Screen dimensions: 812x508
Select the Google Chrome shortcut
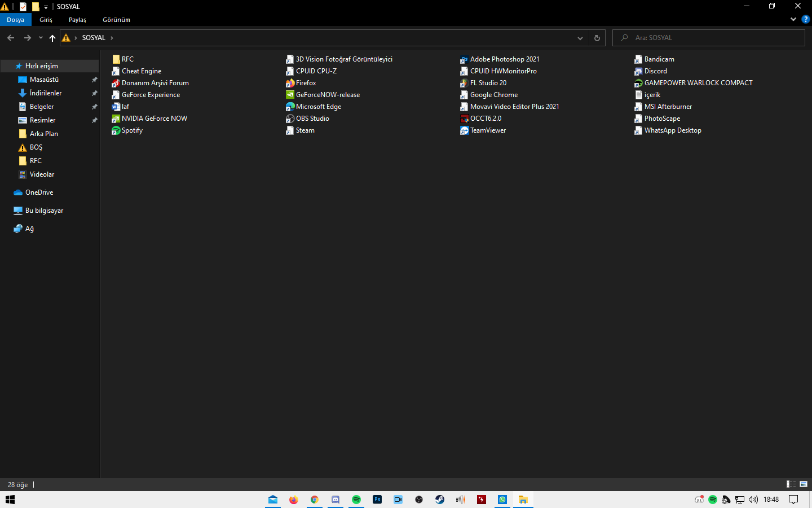click(489, 95)
